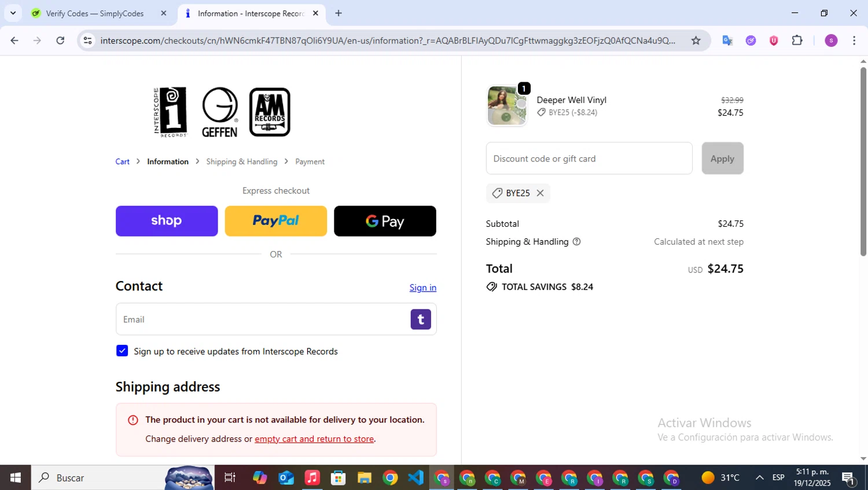Viewport: 868px width, 490px height.
Task: Click the Buscar taskbar search box
Action: point(123,478)
